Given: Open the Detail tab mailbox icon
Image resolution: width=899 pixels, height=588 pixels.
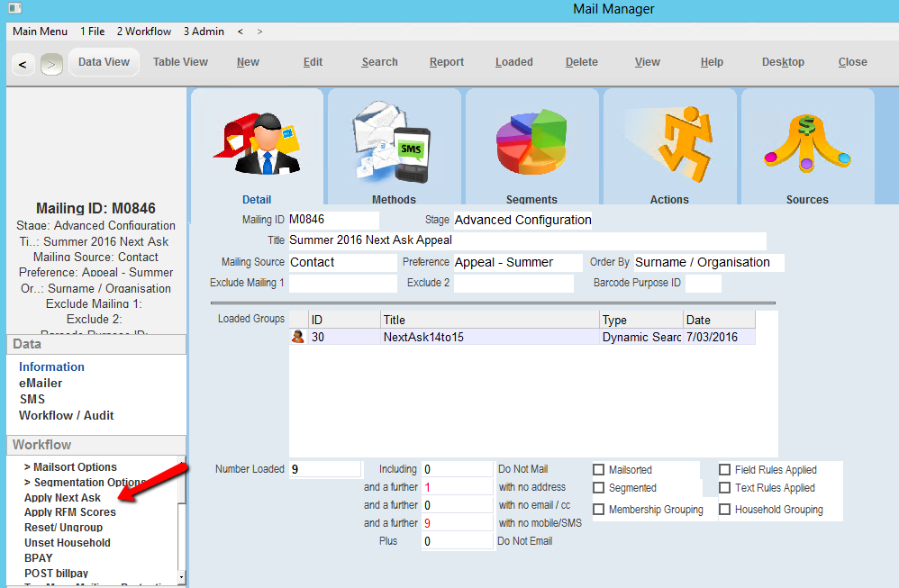Looking at the screenshot, I should (257, 143).
